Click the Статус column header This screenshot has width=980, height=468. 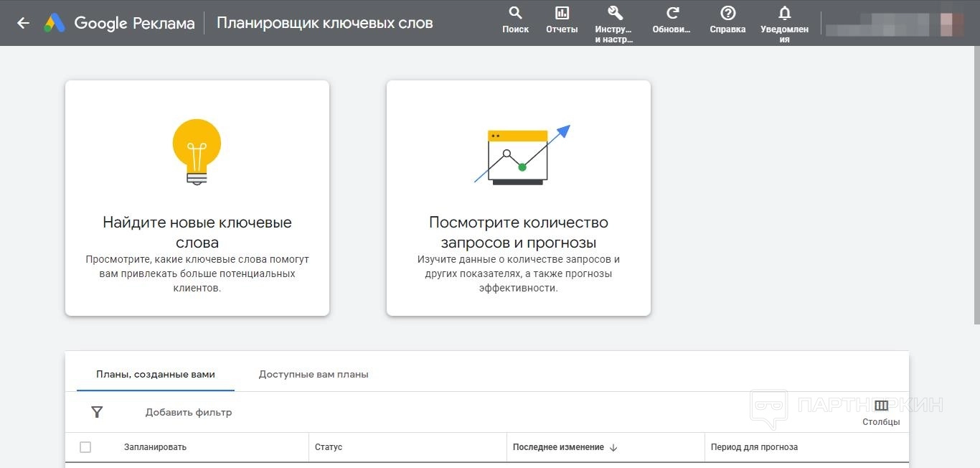(329, 447)
